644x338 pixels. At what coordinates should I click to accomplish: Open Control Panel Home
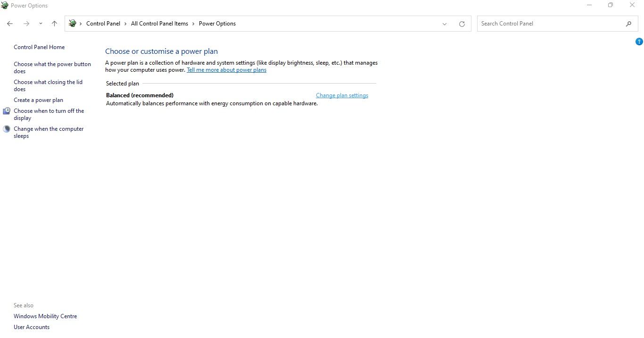(39, 47)
